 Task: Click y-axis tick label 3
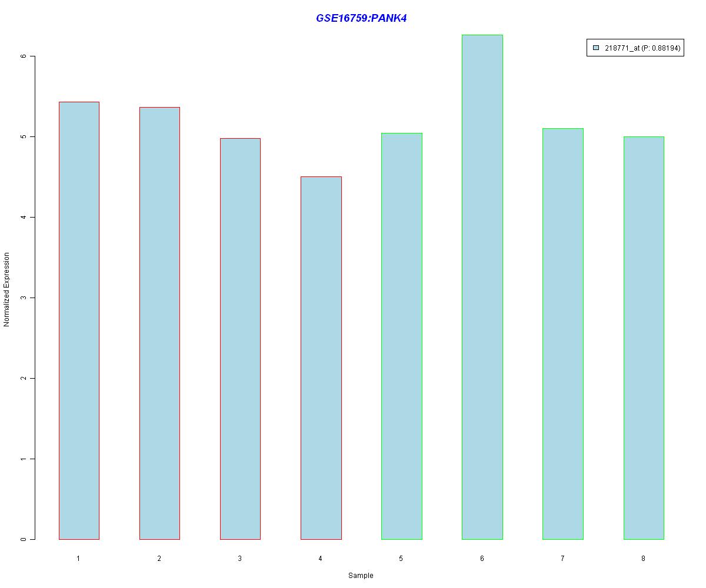tap(24, 298)
